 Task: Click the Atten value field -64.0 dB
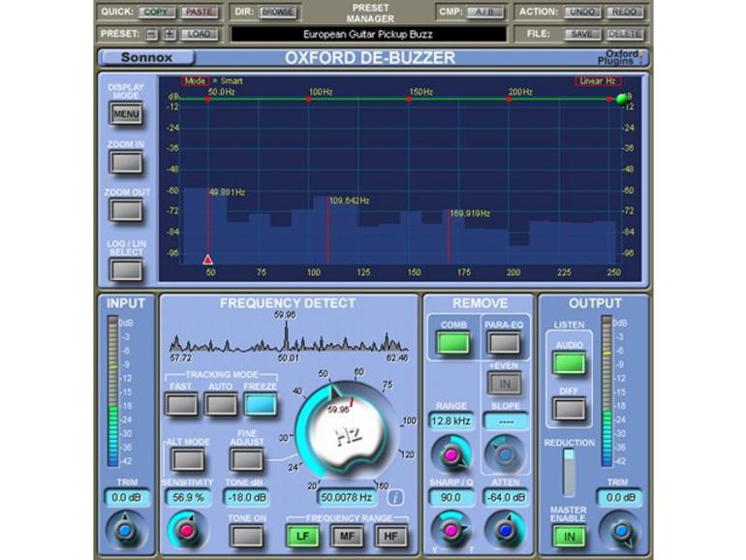pyautogui.click(x=506, y=498)
